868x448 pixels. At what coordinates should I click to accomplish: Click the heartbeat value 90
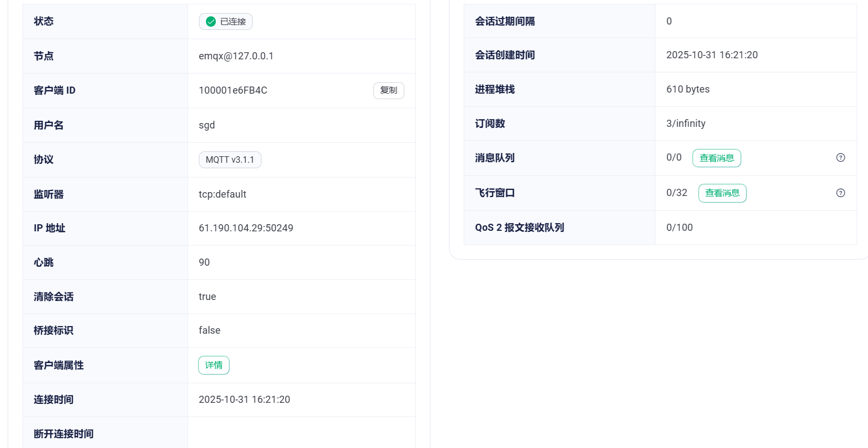pyautogui.click(x=204, y=262)
